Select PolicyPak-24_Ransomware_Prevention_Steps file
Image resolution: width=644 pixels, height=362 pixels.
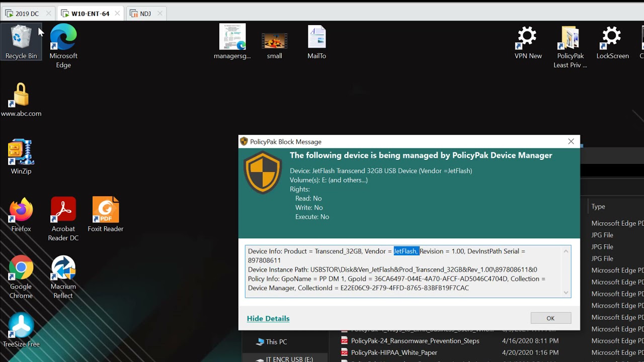click(415, 341)
